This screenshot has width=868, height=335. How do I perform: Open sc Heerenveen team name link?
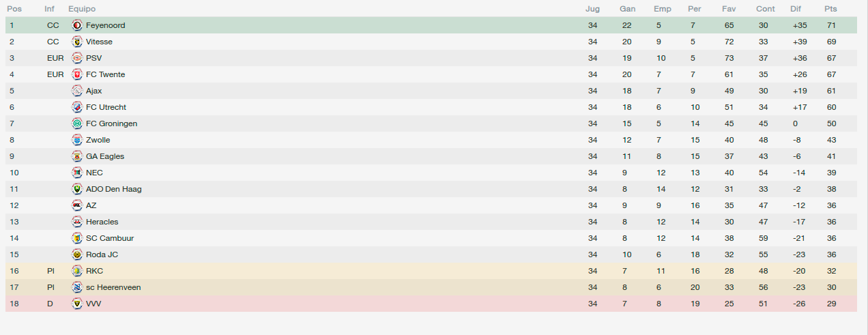tap(113, 287)
